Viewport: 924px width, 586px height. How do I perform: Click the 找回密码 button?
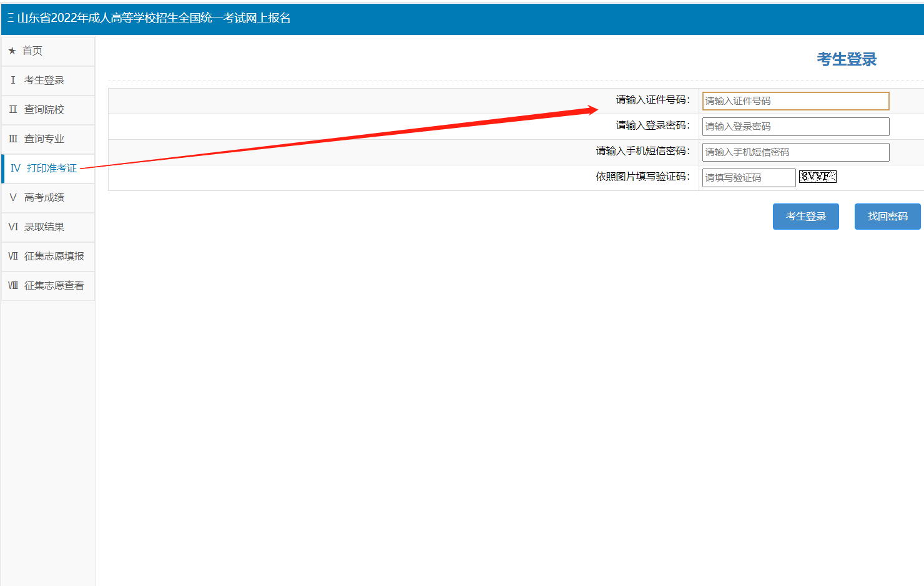coord(887,217)
